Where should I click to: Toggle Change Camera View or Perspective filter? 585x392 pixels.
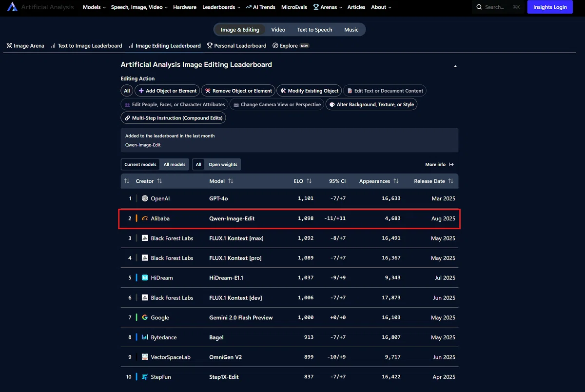277,104
